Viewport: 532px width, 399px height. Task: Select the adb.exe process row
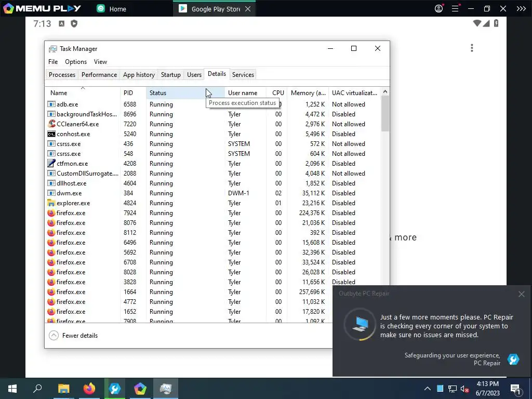click(x=213, y=104)
